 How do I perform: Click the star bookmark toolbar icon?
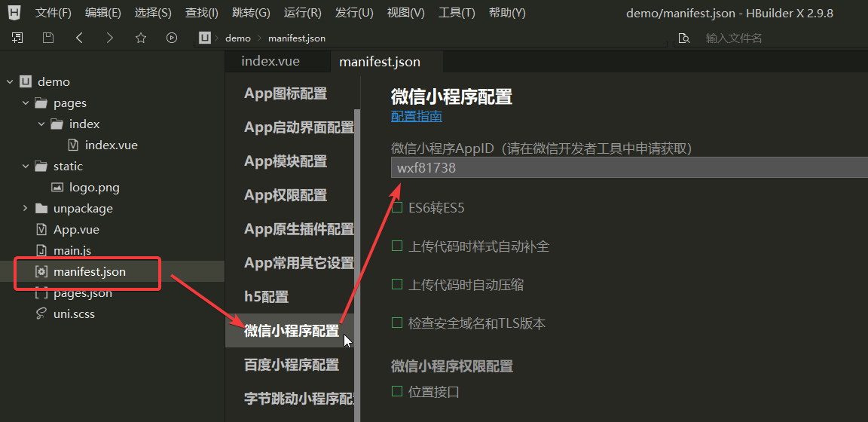click(x=141, y=38)
